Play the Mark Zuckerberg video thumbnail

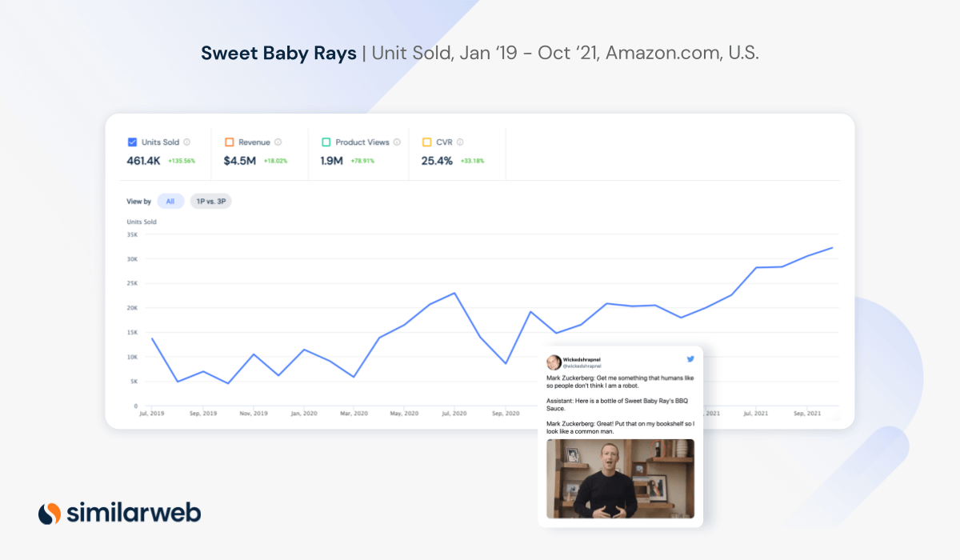pos(621,480)
